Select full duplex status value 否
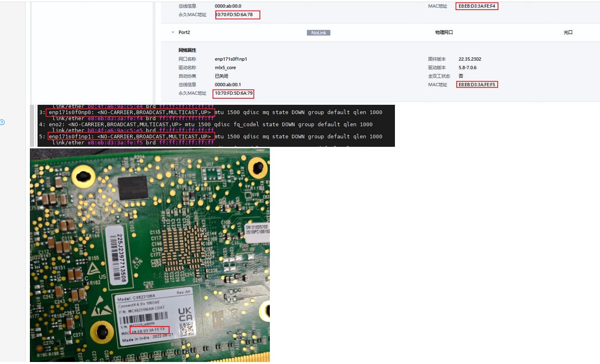The height and width of the screenshot is (364, 600). coord(461,76)
